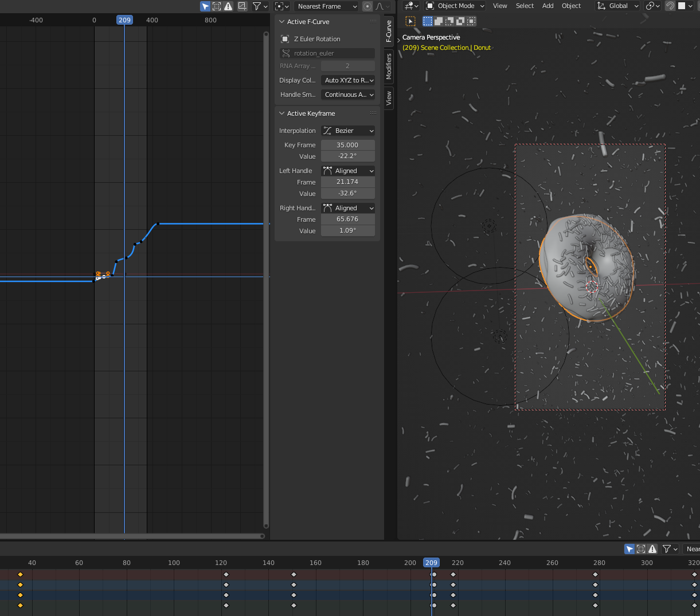The image size is (700, 616).
Task: Open the Nearest Frame snapping dropdown
Action: pos(327,6)
